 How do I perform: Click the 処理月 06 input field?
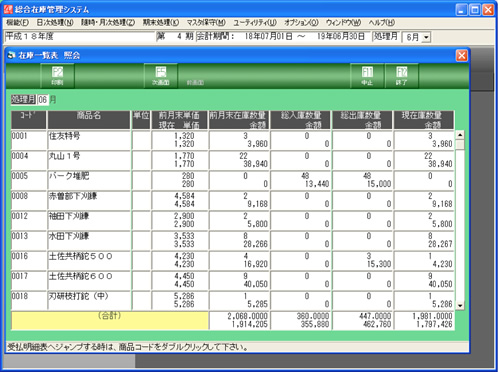click(42, 99)
